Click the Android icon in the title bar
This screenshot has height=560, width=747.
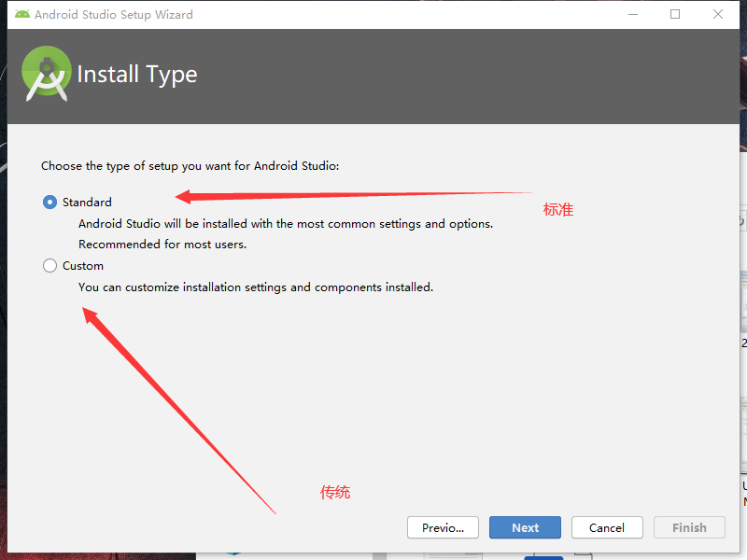tap(21, 14)
